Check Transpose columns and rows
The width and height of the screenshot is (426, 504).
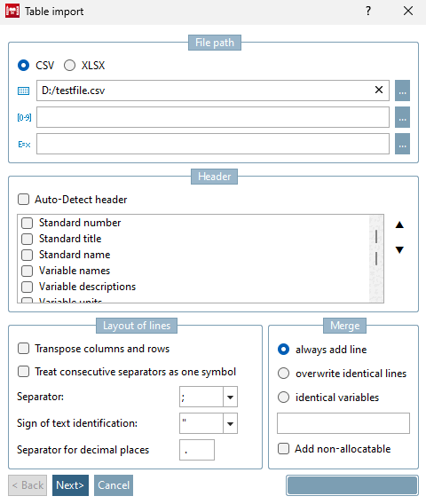click(x=23, y=349)
